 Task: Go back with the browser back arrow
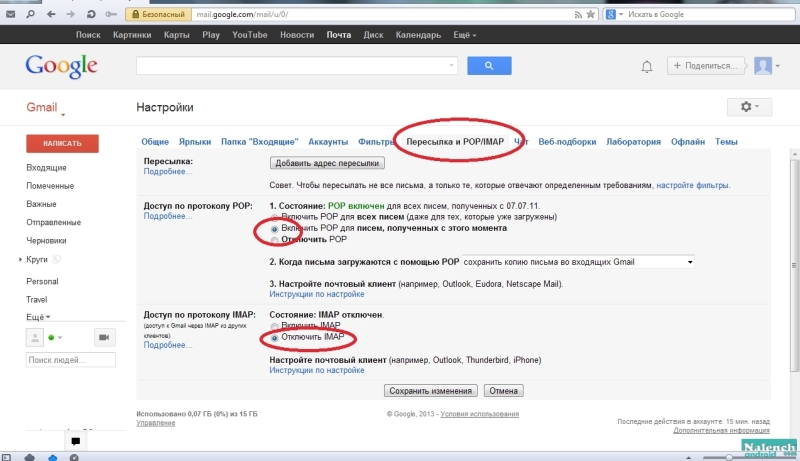(x=51, y=14)
